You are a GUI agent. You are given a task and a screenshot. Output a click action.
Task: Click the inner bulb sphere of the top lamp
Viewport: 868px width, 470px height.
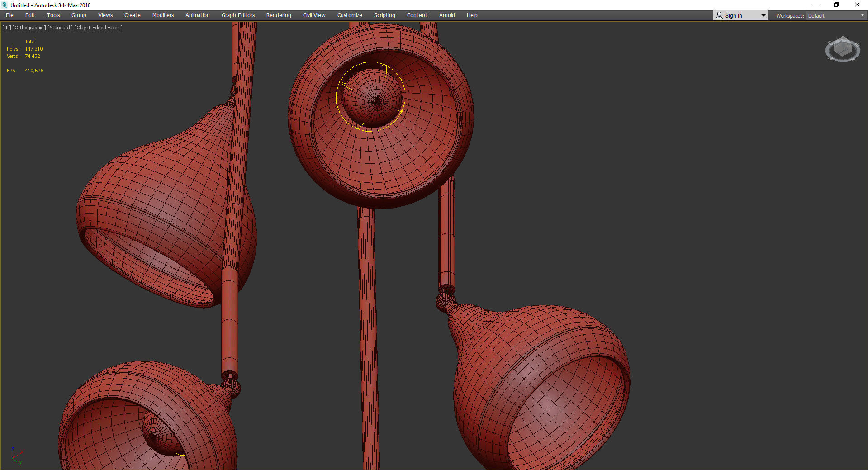point(373,97)
